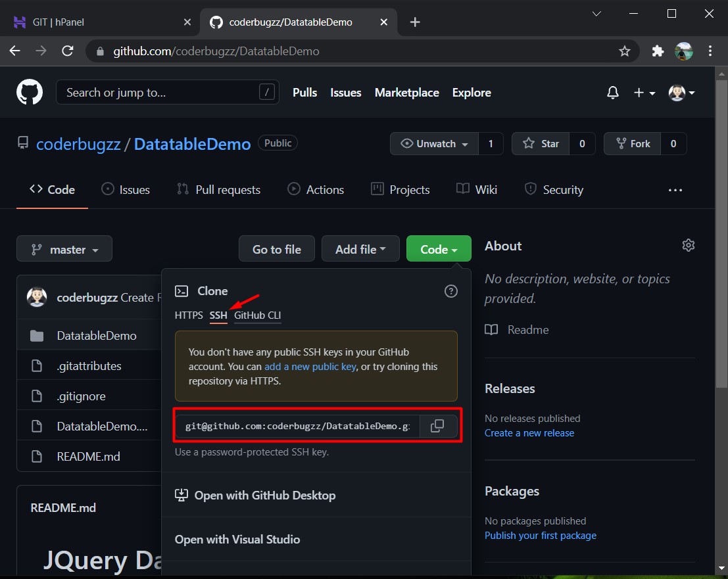This screenshot has width=728, height=579.
Task: Open the About section settings gear
Action: pos(688,244)
